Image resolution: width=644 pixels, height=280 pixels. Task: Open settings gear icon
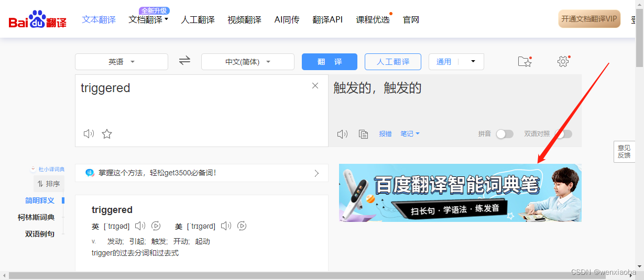click(x=563, y=61)
